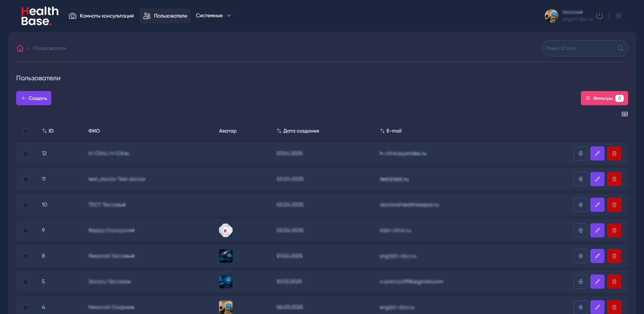
Task: Check the row with ID 8
Action: [26, 256]
